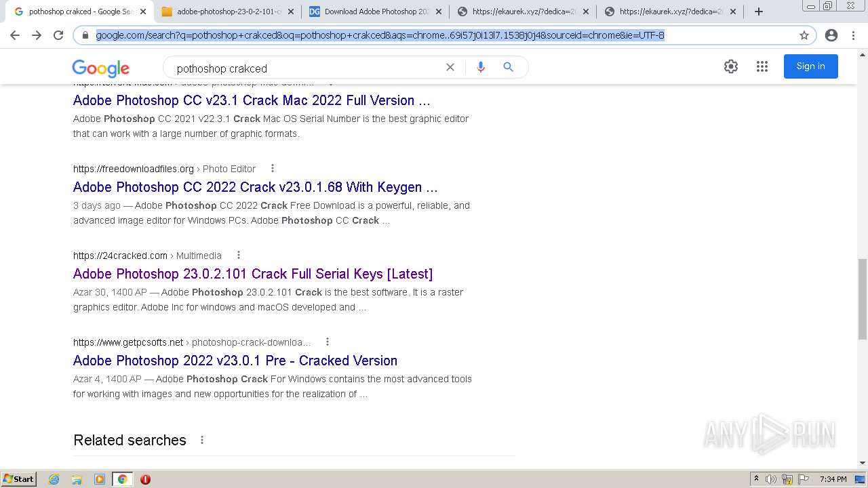Close the Download Adobe Photoshop tab
Screen dimensions: 868x488
(x=438, y=12)
